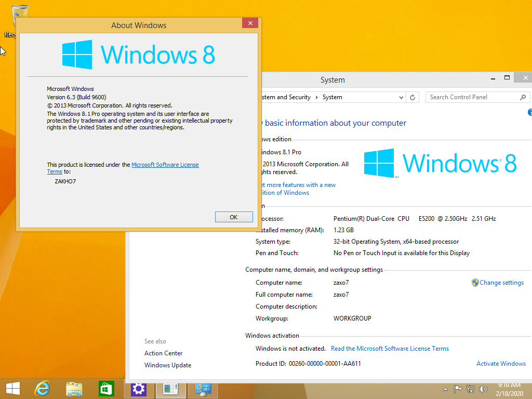Open the Start button on the taskbar
This screenshot has width=532, height=399.
click(13, 389)
